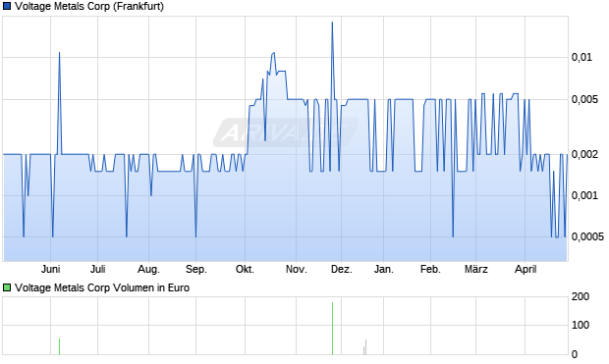Screen dimensions: 609x364
Task: Click the 100 volume axis value
Action: tap(581, 325)
